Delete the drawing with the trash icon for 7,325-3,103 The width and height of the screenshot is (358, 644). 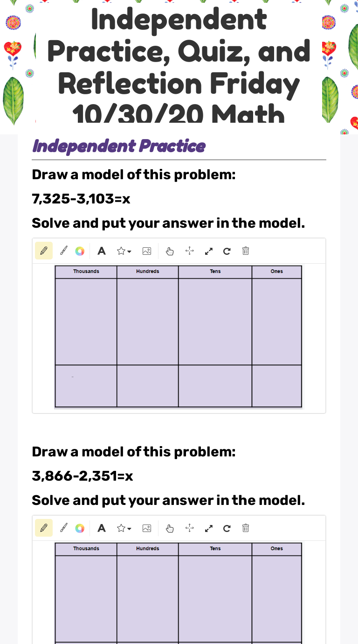246,251
